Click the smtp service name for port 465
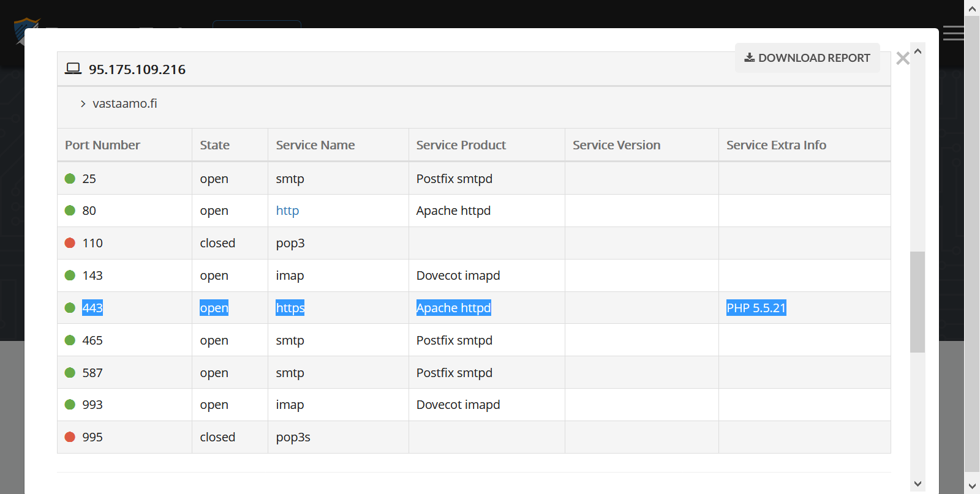980x494 pixels. [290, 340]
